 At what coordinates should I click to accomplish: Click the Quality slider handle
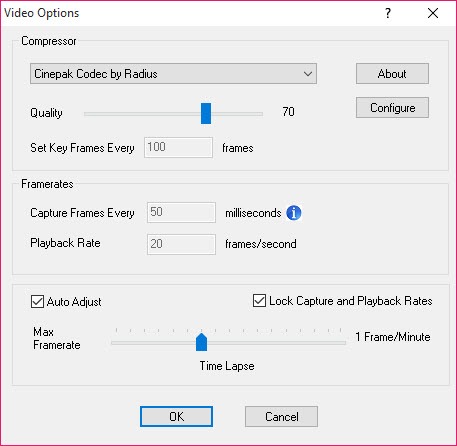(206, 113)
